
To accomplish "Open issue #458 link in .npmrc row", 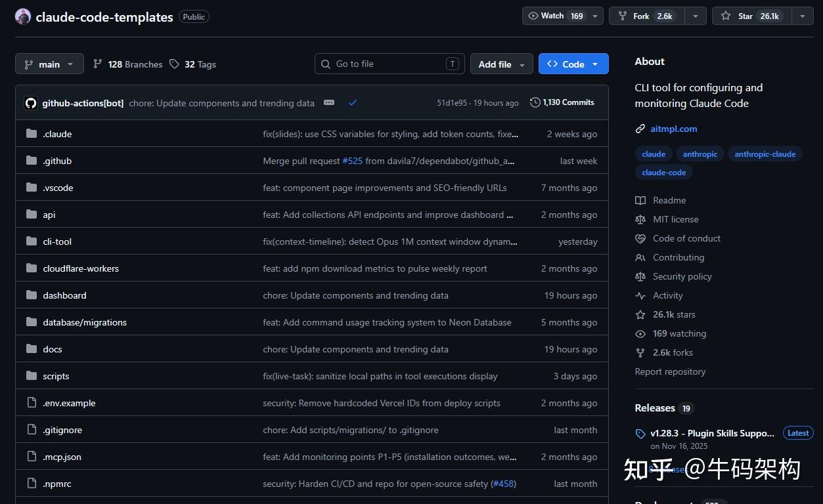I will click(x=503, y=484).
